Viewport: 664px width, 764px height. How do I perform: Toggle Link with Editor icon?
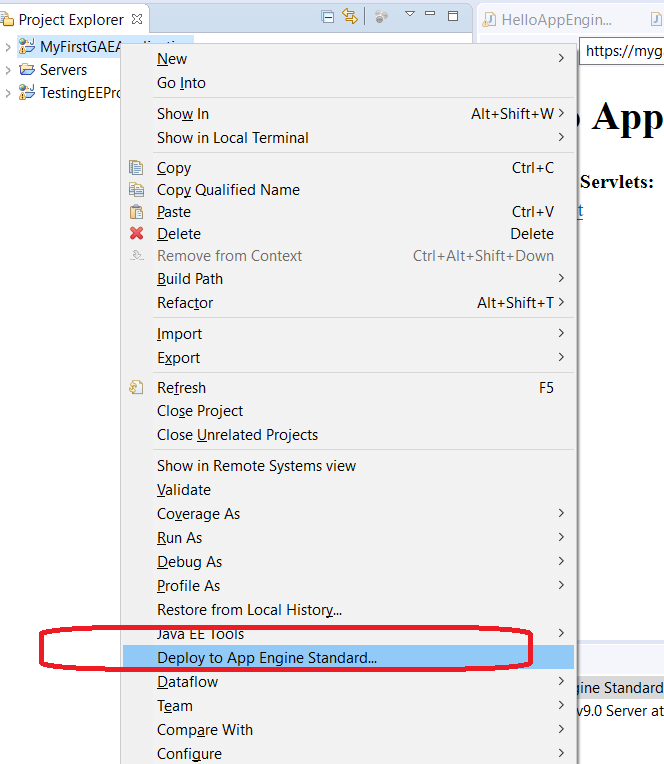349,17
